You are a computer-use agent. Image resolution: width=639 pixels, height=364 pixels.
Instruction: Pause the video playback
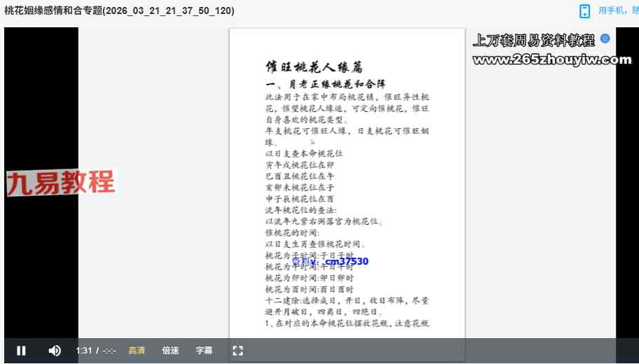21,351
